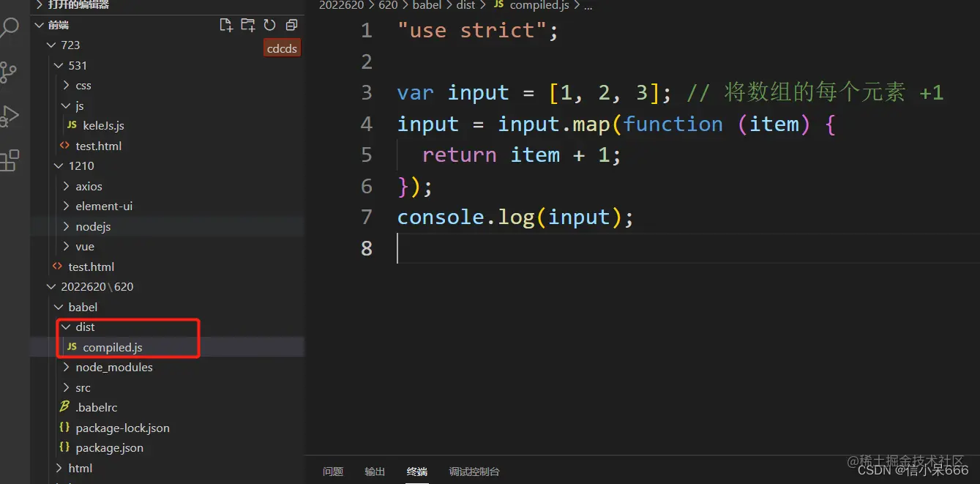Click the 2022620 breadcrumb segment
The width and height of the screenshot is (980, 484).
point(341,5)
